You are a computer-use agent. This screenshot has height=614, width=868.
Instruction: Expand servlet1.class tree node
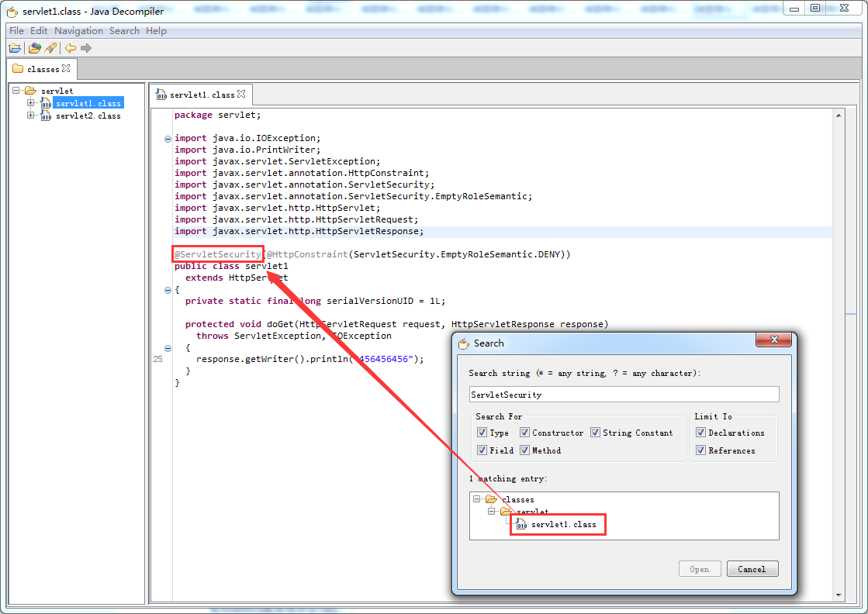coord(30,103)
